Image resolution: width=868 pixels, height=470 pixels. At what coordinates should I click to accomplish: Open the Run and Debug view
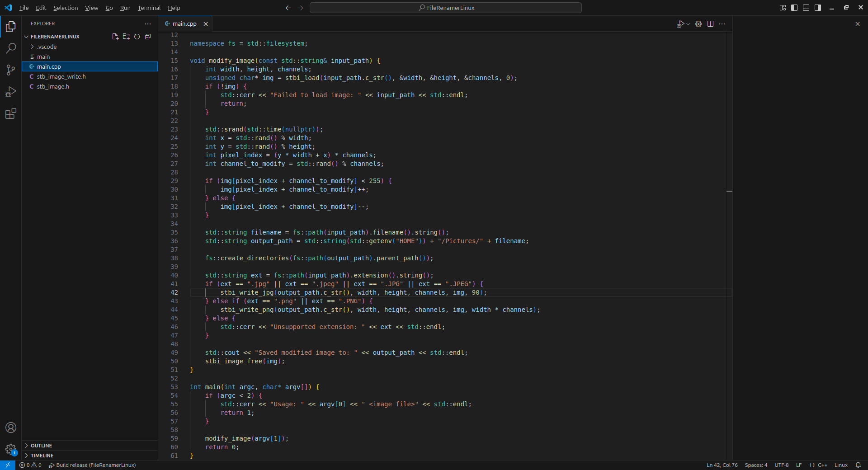(11, 92)
